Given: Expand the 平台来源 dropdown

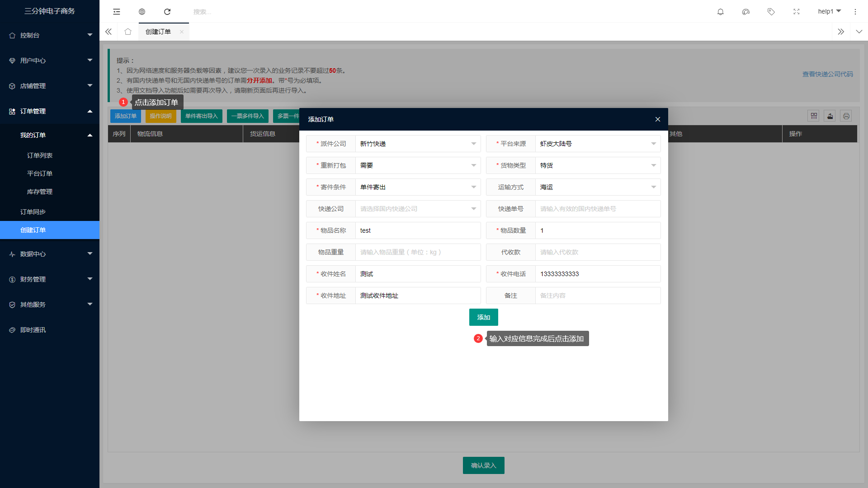Looking at the screenshot, I should (598, 144).
